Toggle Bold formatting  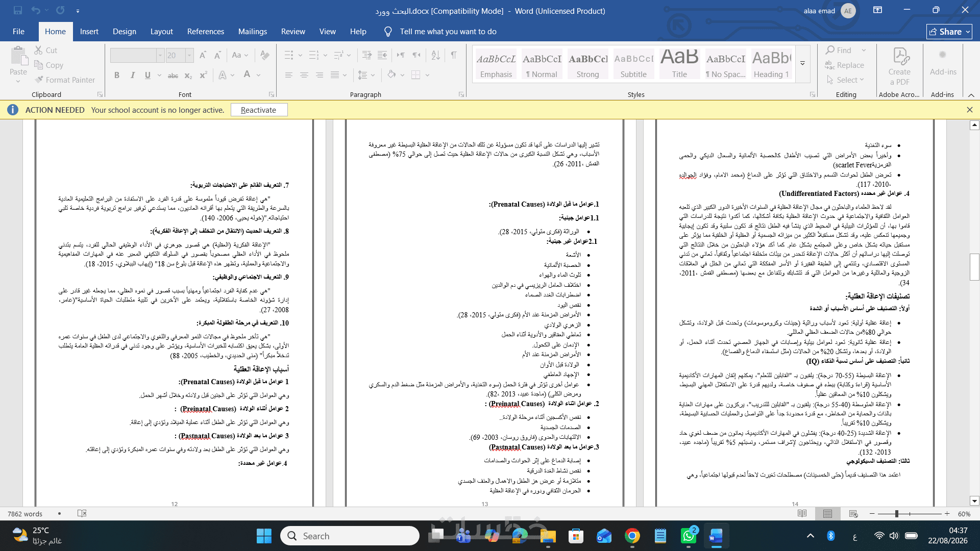click(117, 75)
